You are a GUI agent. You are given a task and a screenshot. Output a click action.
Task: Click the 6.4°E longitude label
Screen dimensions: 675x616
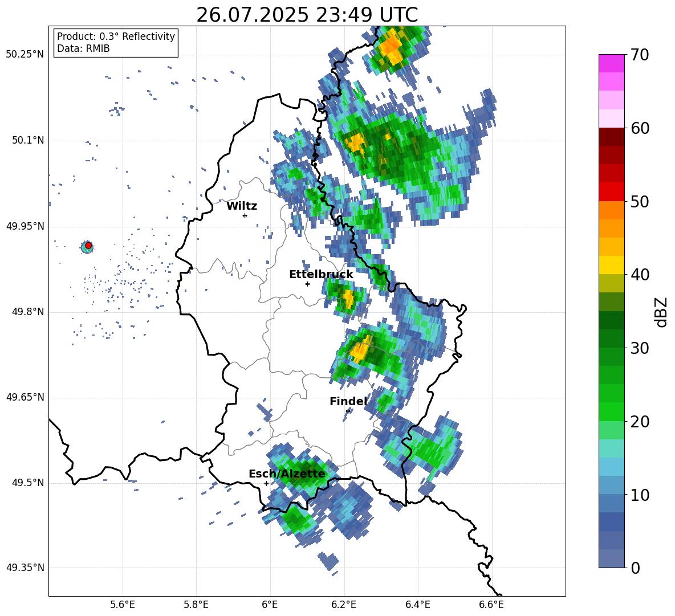coord(417,605)
